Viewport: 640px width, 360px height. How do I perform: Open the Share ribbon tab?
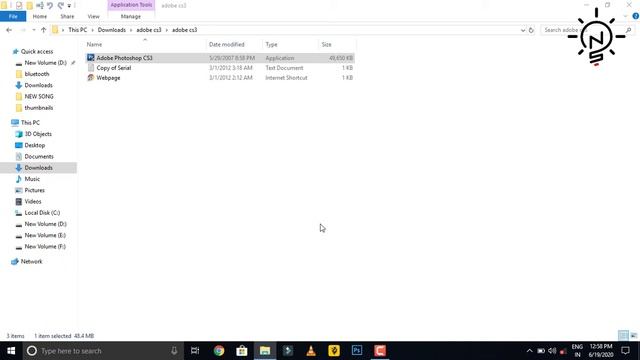[x=67, y=16]
